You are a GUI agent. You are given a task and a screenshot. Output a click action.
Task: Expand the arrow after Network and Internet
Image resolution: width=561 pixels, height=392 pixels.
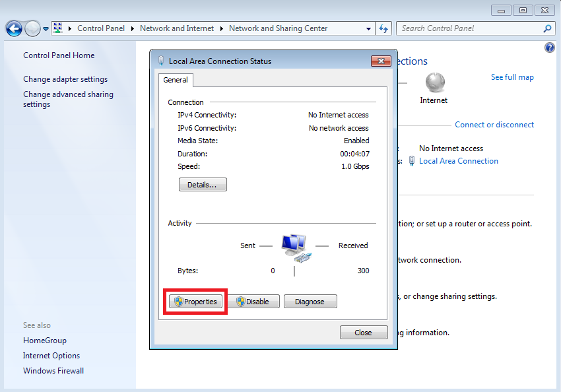click(222, 28)
